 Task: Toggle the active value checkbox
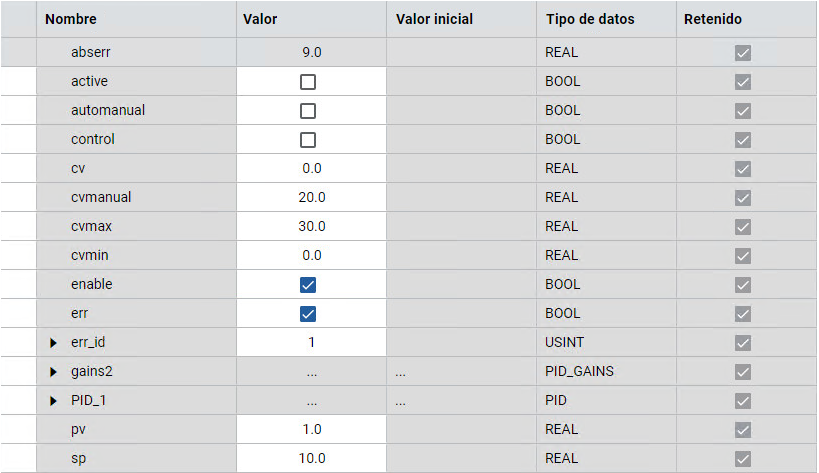[308, 82]
